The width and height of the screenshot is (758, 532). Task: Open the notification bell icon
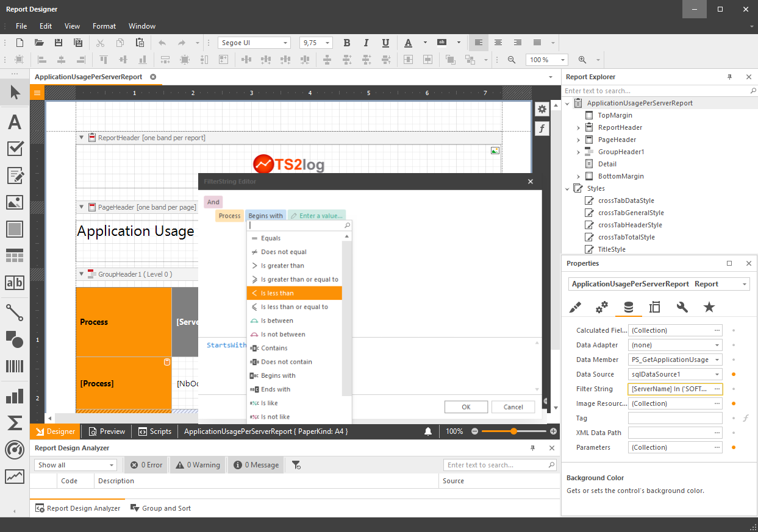click(x=428, y=431)
